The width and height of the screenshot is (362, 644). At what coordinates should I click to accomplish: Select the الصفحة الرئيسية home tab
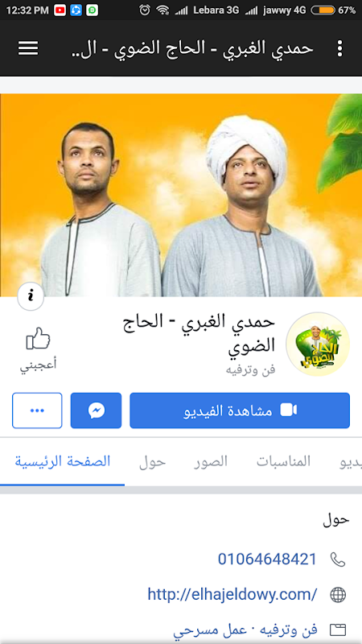point(63,461)
